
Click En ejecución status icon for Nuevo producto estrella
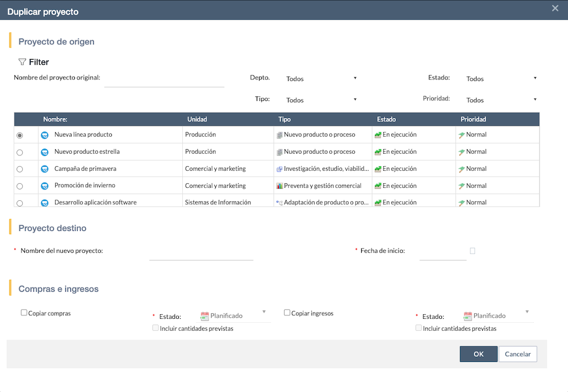pyautogui.click(x=378, y=152)
